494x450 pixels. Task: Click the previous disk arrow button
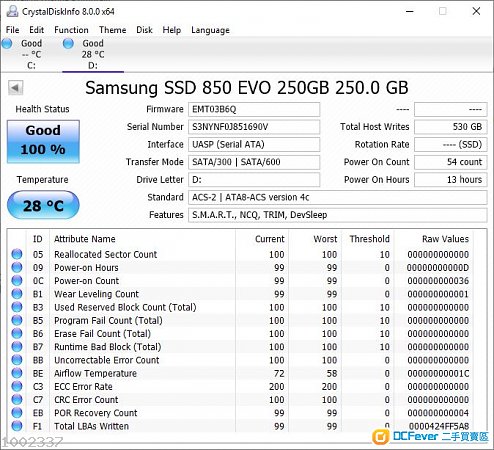15,88
